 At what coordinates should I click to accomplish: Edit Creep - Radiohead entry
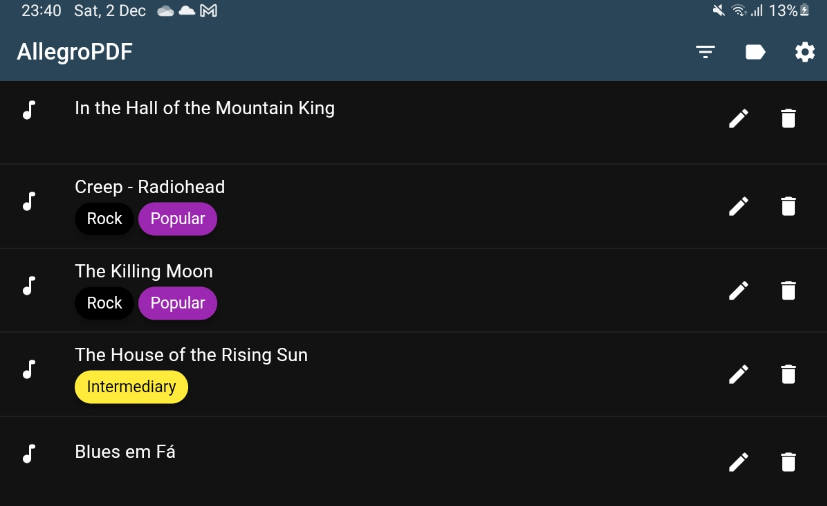tap(738, 206)
